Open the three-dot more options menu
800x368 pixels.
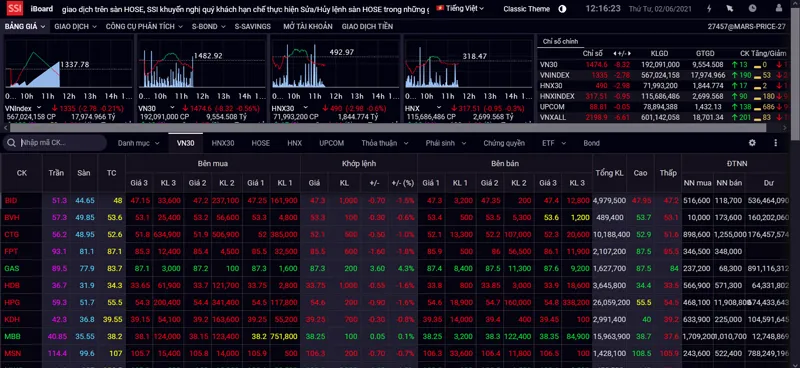pyautogui.click(x=776, y=143)
